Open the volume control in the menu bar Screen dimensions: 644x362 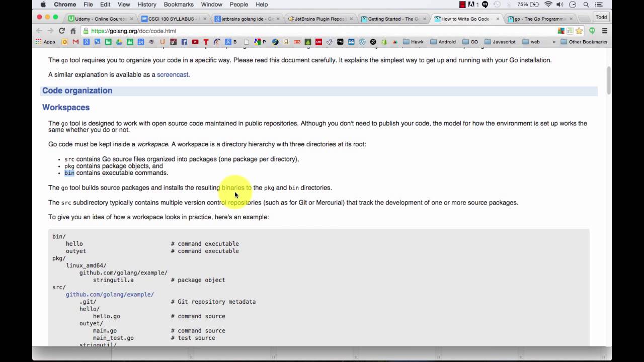pos(560,5)
